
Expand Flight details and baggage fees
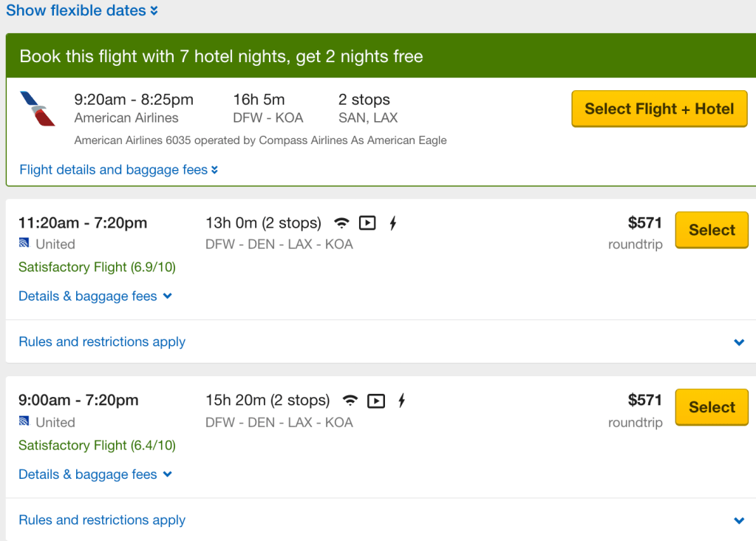[118, 170]
